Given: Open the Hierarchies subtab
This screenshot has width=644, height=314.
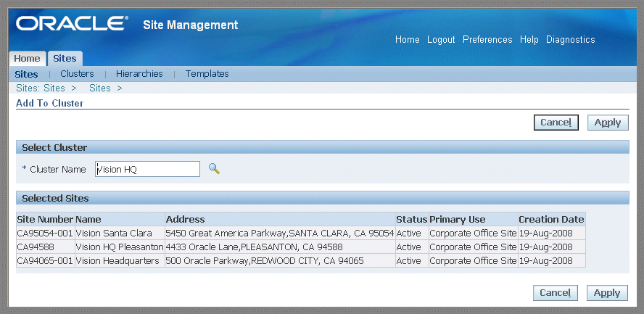Looking at the screenshot, I should click(x=139, y=74).
